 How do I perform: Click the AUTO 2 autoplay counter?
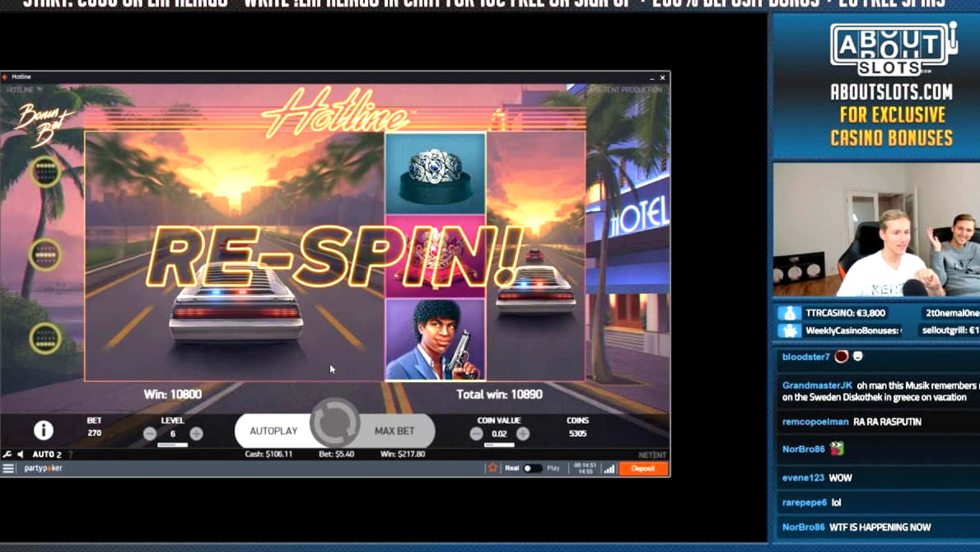[47, 455]
